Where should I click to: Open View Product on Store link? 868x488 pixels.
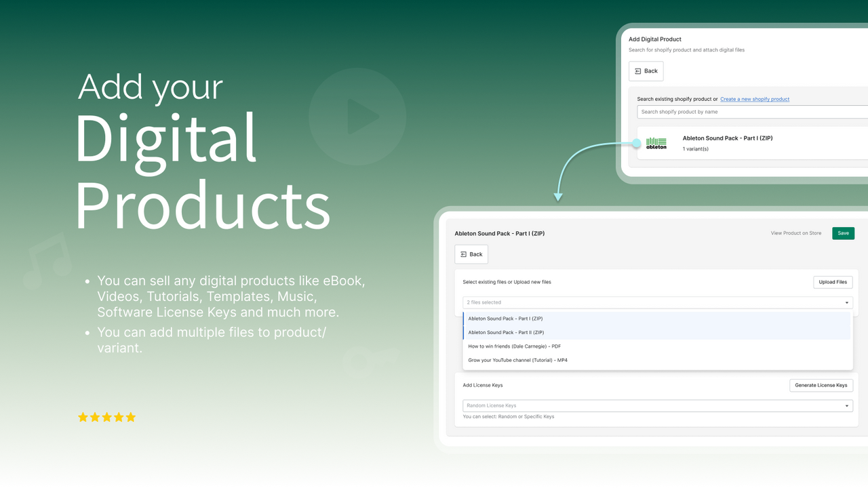click(796, 233)
